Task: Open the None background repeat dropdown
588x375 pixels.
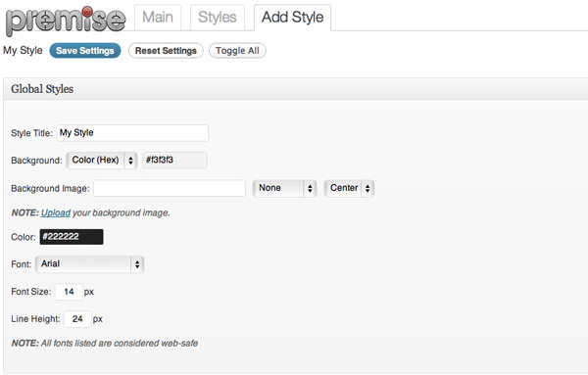Action: [285, 188]
